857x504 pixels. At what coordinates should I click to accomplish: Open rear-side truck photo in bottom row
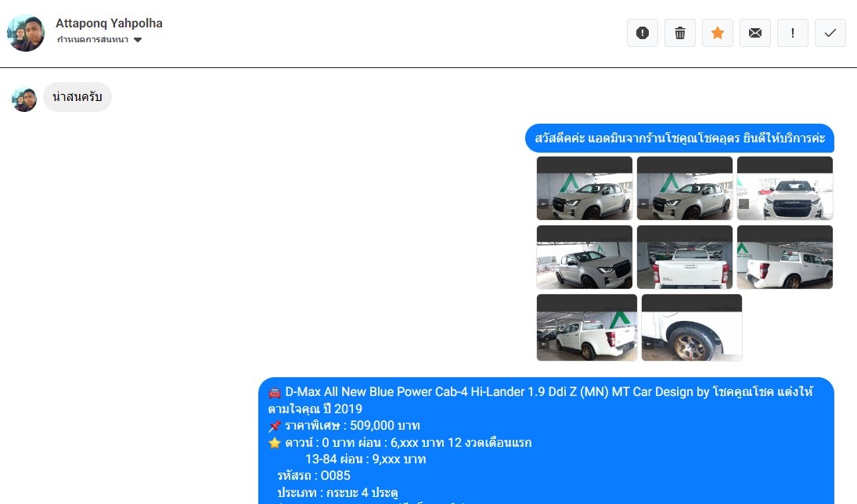point(586,327)
